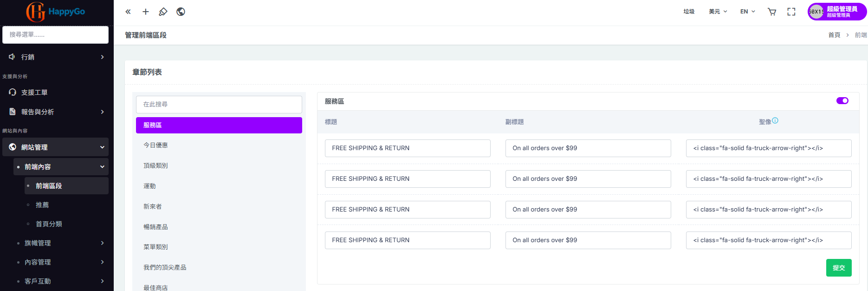Expand the 行銷 sidebar menu

(x=56, y=57)
